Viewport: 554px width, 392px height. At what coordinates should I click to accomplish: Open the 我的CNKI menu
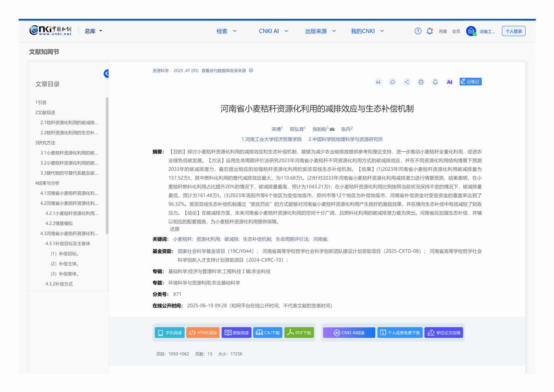(x=367, y=31)
